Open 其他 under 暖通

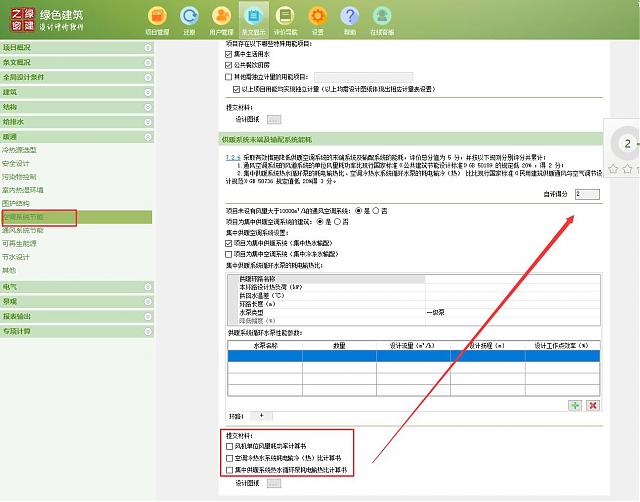point(9,270)
